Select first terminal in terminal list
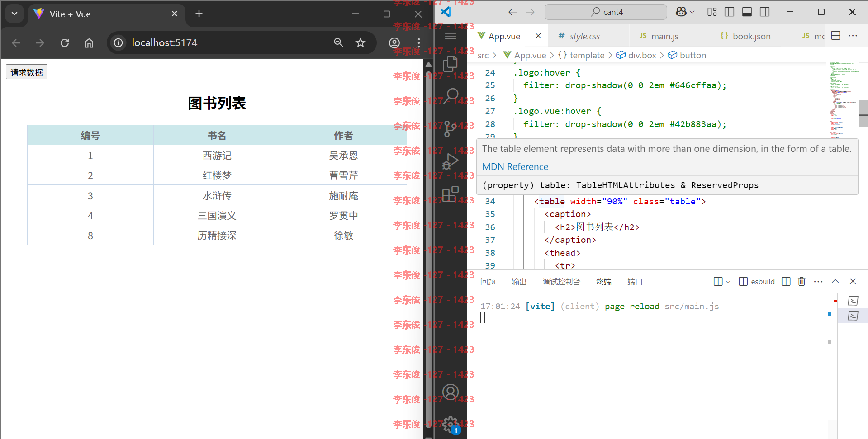Image resolution: width=868 pixels, height=439 pixels. (x=853, y=301)
